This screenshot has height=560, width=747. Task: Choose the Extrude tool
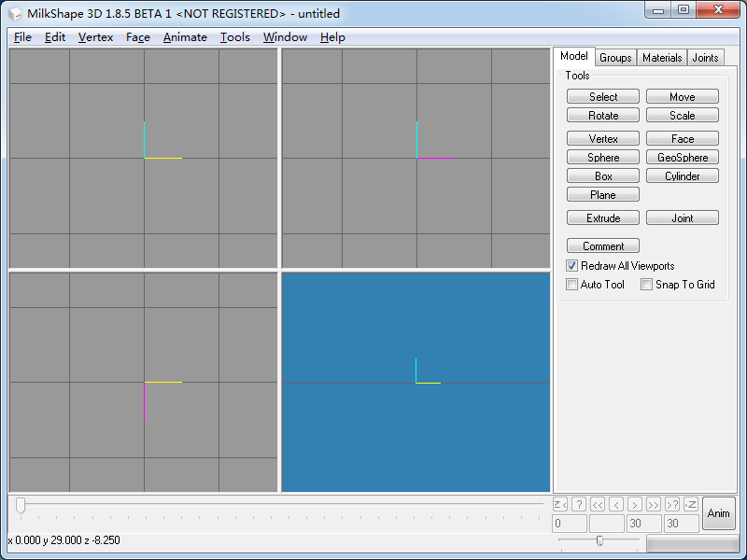click(x=603, y=218)
